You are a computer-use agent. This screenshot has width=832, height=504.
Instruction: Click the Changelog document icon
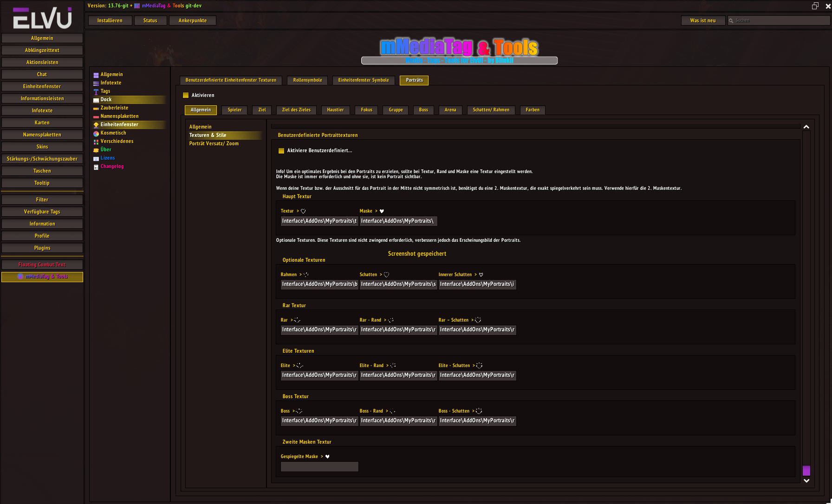96,167
